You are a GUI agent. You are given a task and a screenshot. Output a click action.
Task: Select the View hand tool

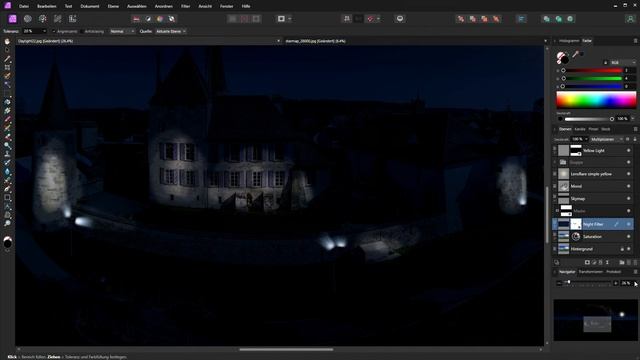click(x=7, y=42)
